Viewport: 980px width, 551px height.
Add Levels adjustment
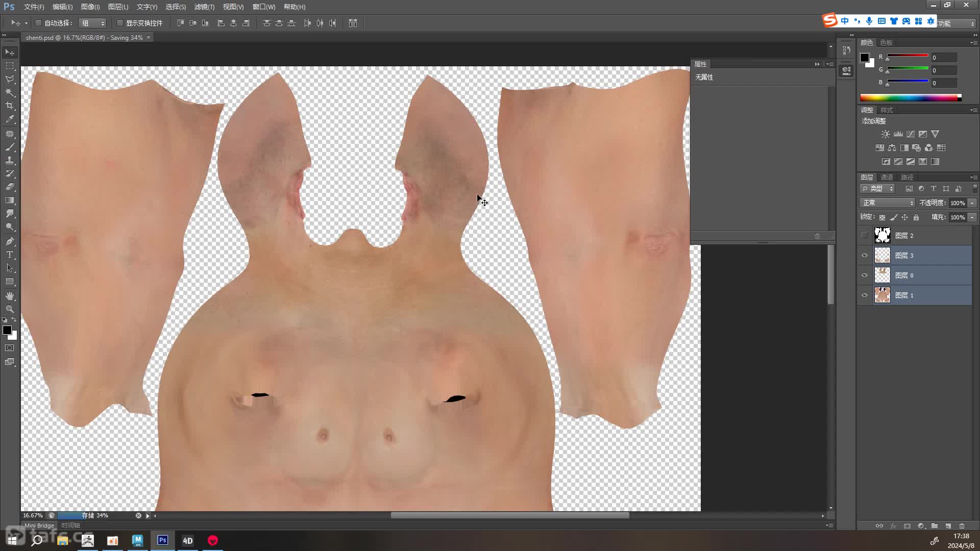tap(898, 134)
